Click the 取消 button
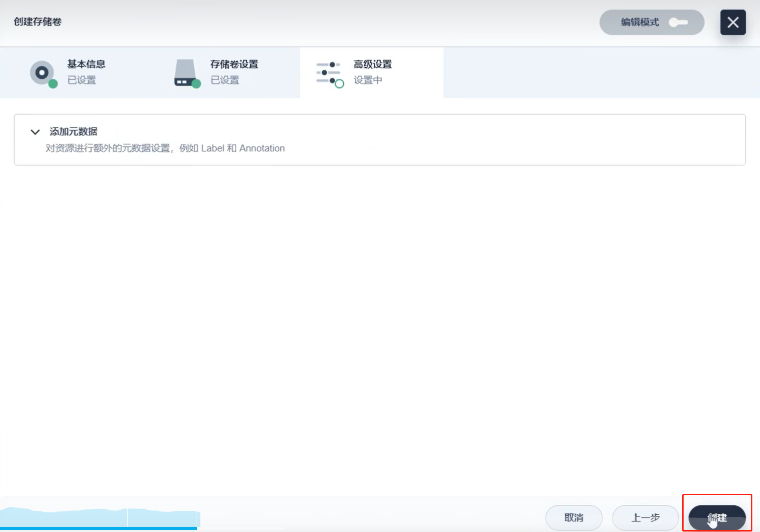The height and width of the screenshot is (532, 760). pyautogui.click(x=574, y=518)
